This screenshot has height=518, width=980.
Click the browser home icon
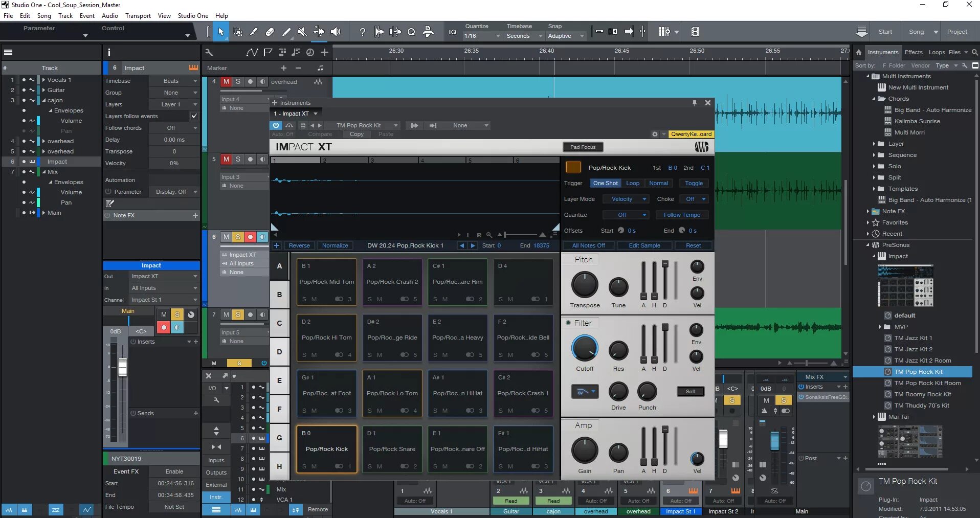click(x=859, y=52)
